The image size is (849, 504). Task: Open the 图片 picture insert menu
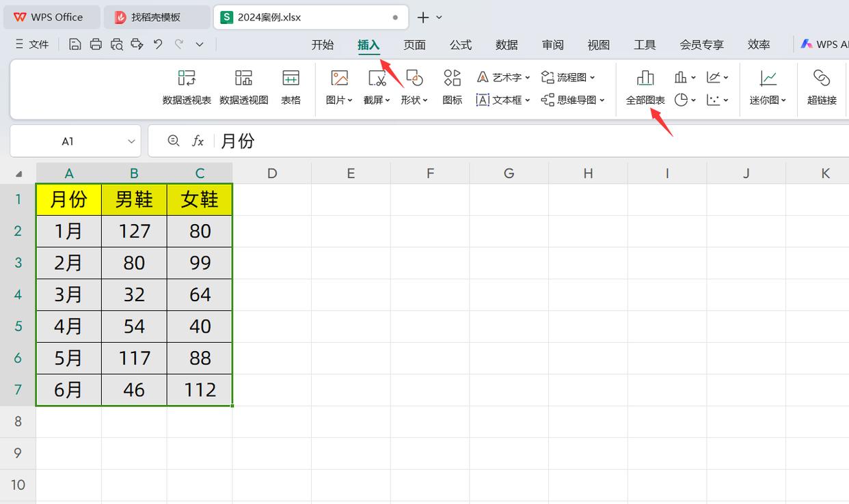tap(339, 87)
